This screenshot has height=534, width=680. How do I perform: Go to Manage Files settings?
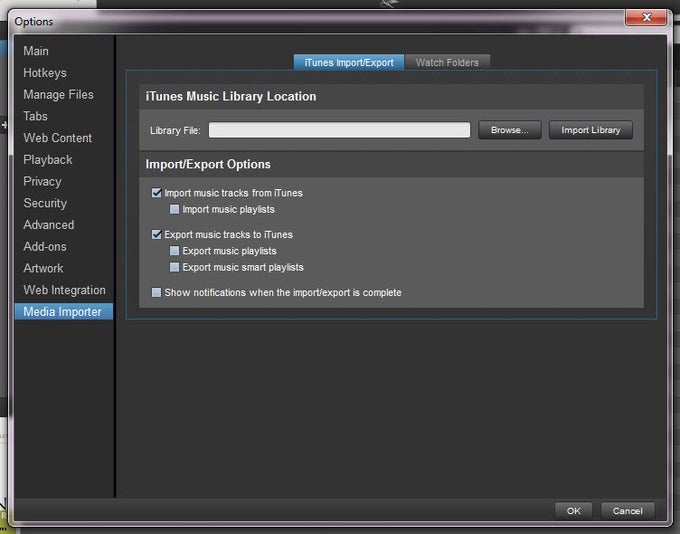tap(58, 95)
